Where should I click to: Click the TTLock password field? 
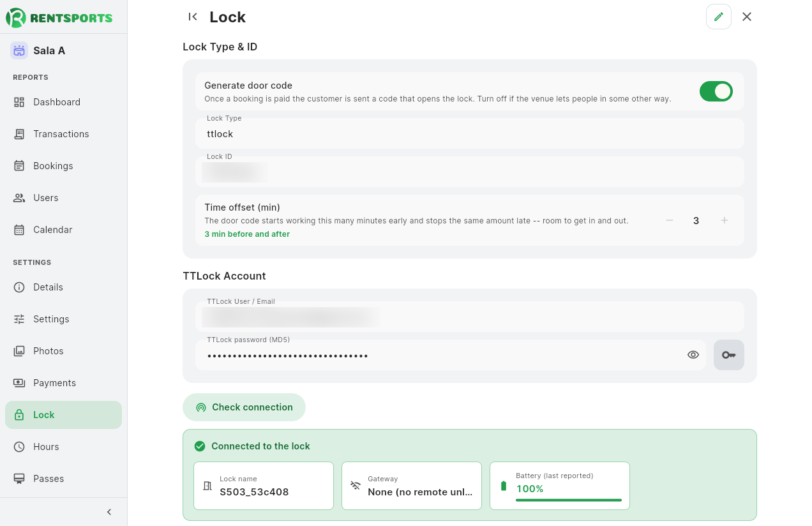(x=451, y=355)
